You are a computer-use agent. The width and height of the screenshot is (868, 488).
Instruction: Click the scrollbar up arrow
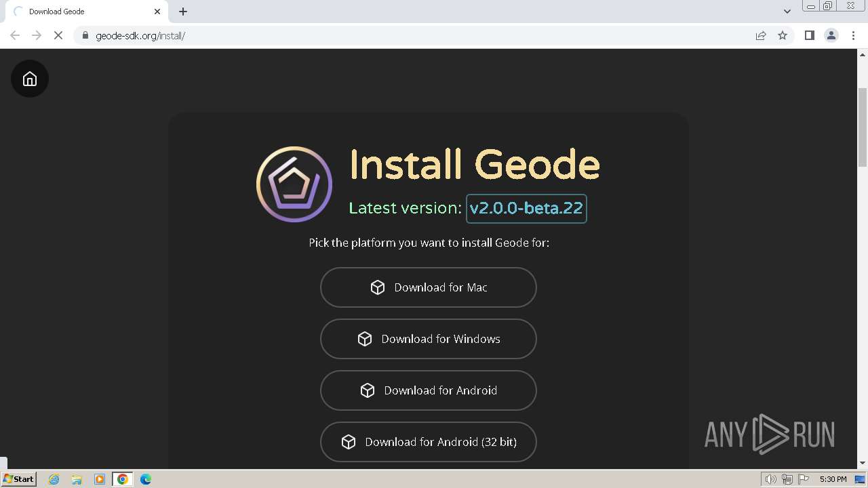(863, 54)
